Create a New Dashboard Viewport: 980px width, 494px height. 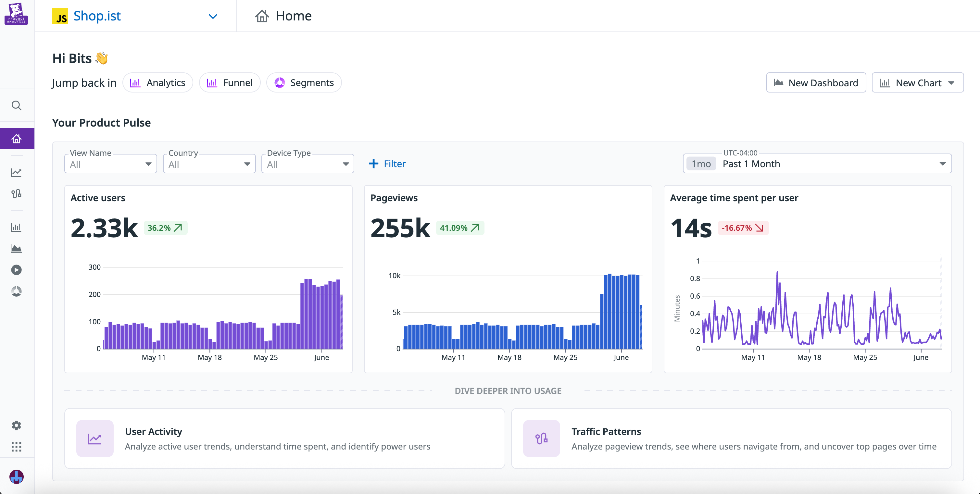(816, 82)
